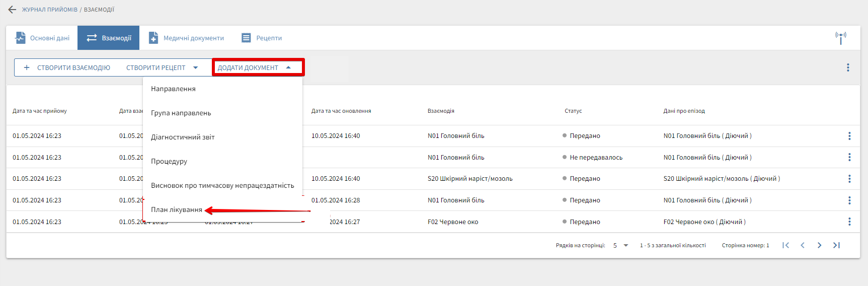The width and height of the screenshot is (868, 286).
Task: Open rows per page dropdown
Action: [x=621, y=245]
